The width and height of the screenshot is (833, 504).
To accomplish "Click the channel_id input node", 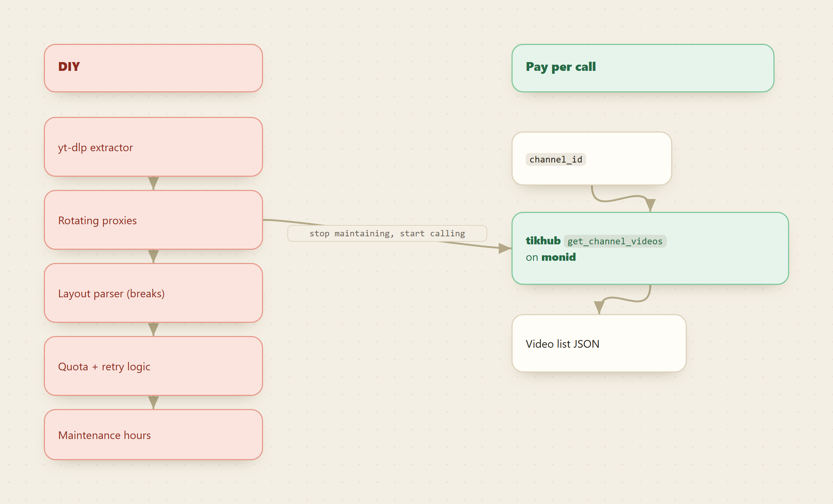I will (592, 159).
